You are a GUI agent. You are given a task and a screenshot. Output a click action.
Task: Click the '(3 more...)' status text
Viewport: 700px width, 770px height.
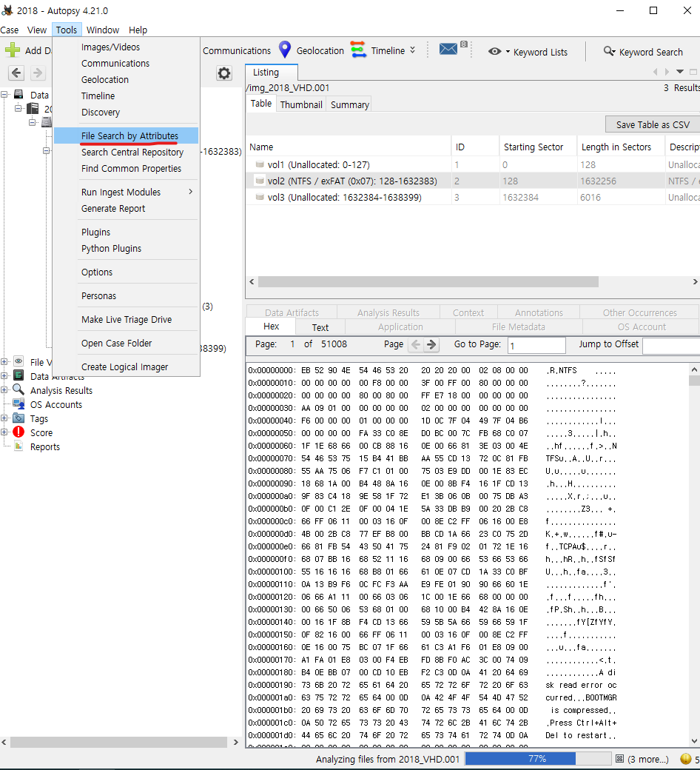coord(648,759)
